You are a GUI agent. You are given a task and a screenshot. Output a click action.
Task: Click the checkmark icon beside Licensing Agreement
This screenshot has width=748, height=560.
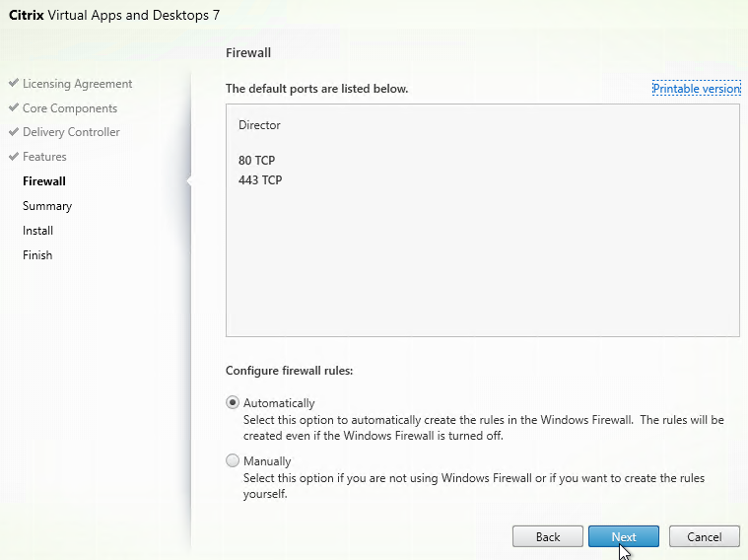pyautogui.click(x=13, y=84)
